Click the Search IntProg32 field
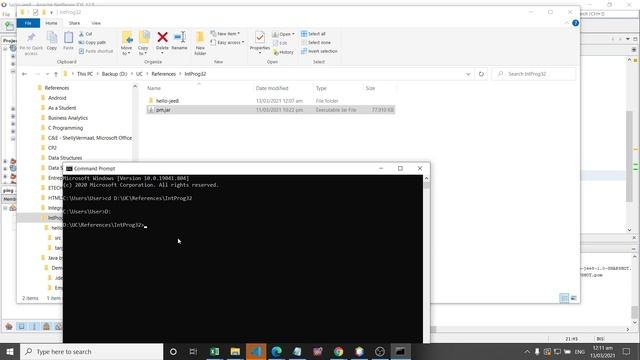This screenshot has height=360, width=640. (x=534, y=74)
